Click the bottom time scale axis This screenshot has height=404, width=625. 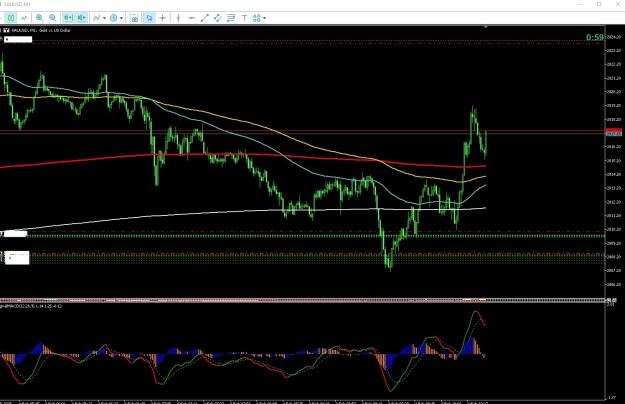[x=303, y=402]
